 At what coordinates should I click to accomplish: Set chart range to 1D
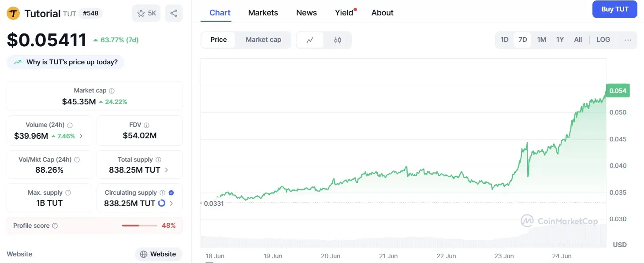click(x=505, y=40)
